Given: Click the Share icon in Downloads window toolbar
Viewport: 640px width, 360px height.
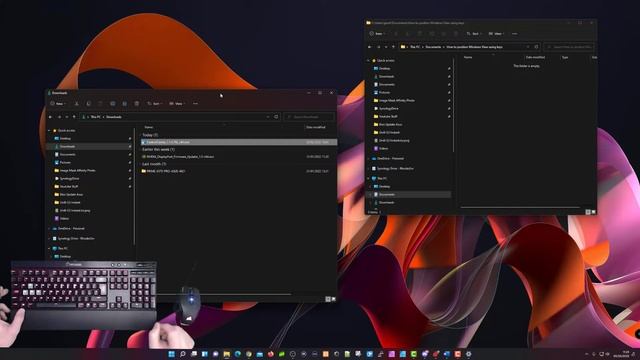Looking at the screenshot, I should (124, 104).
